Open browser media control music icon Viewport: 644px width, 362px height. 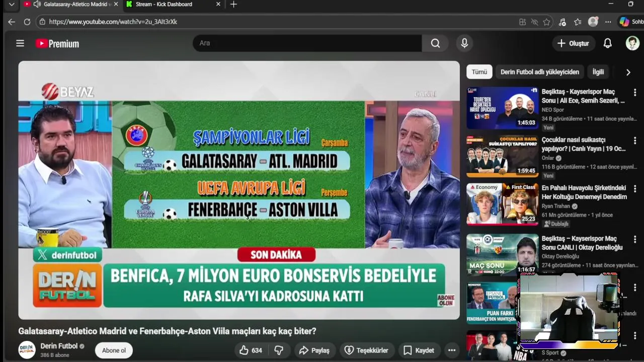pyautogui.click(x=562, y=22)
